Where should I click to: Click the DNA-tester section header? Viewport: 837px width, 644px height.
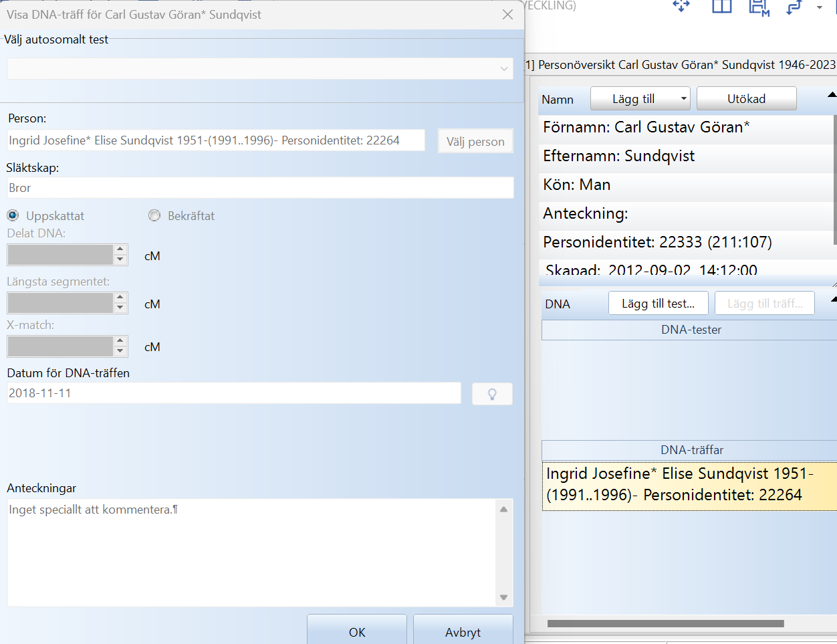691,330
